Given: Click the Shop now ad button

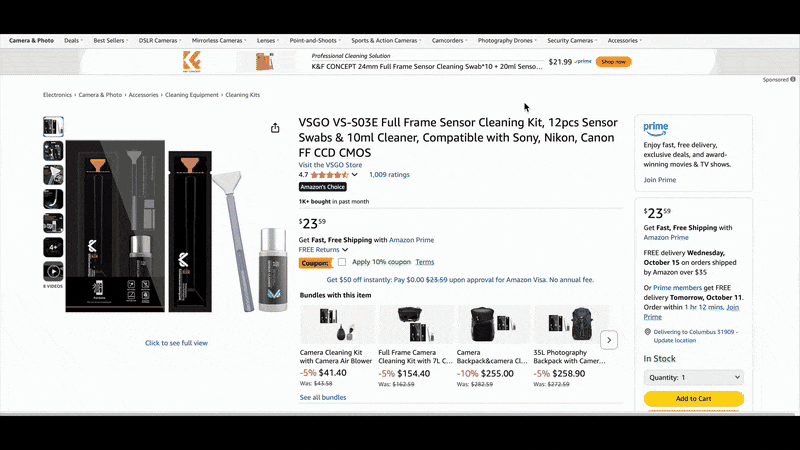Looking at the screenshot, I should 613,61.
